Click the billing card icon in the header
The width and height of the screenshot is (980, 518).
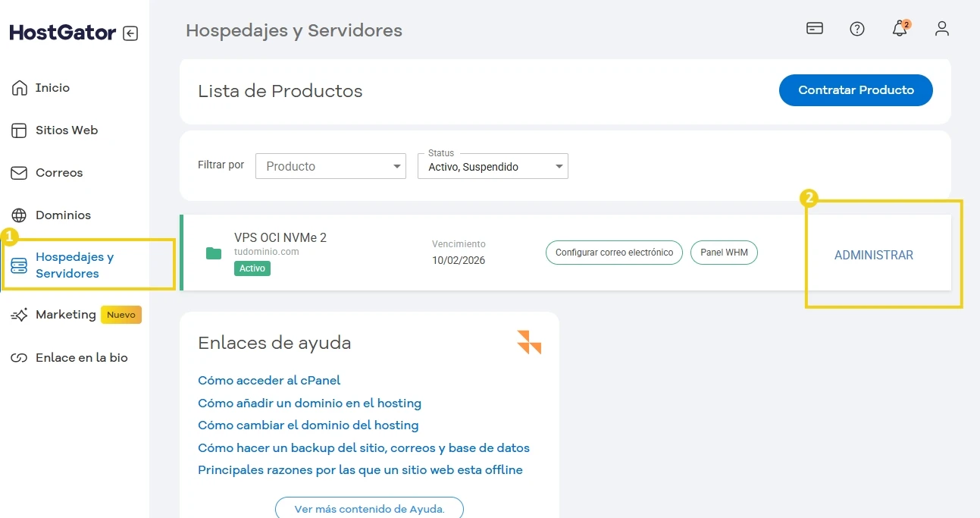(x=814, y=28)
